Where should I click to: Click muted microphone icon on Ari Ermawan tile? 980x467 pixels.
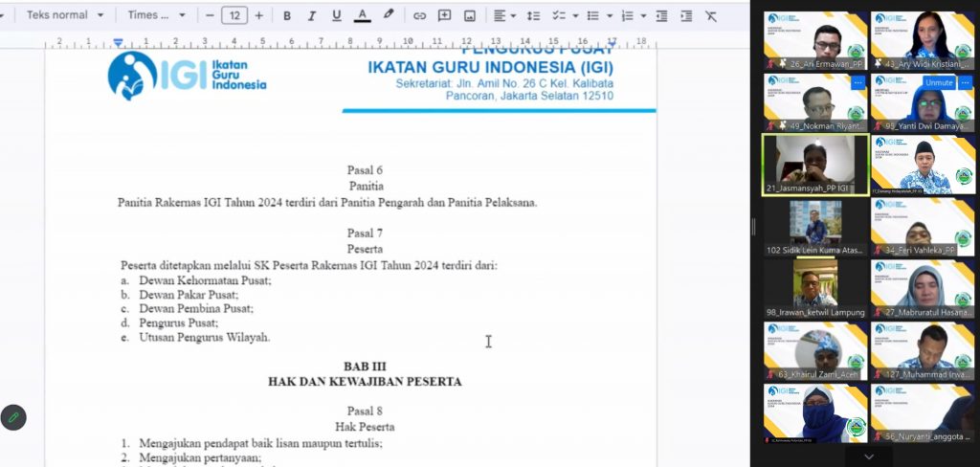click(x=770, y=64)
